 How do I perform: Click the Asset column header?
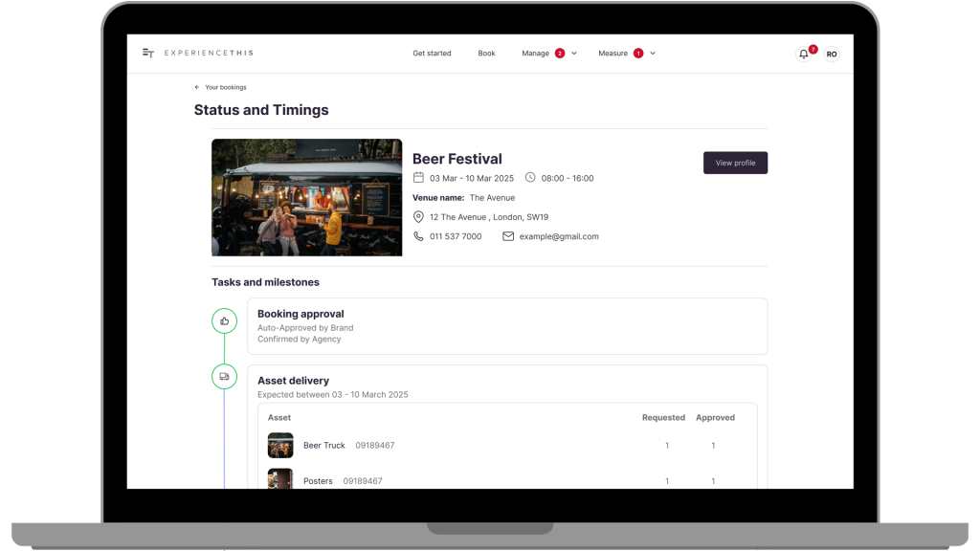click(279, 417)
